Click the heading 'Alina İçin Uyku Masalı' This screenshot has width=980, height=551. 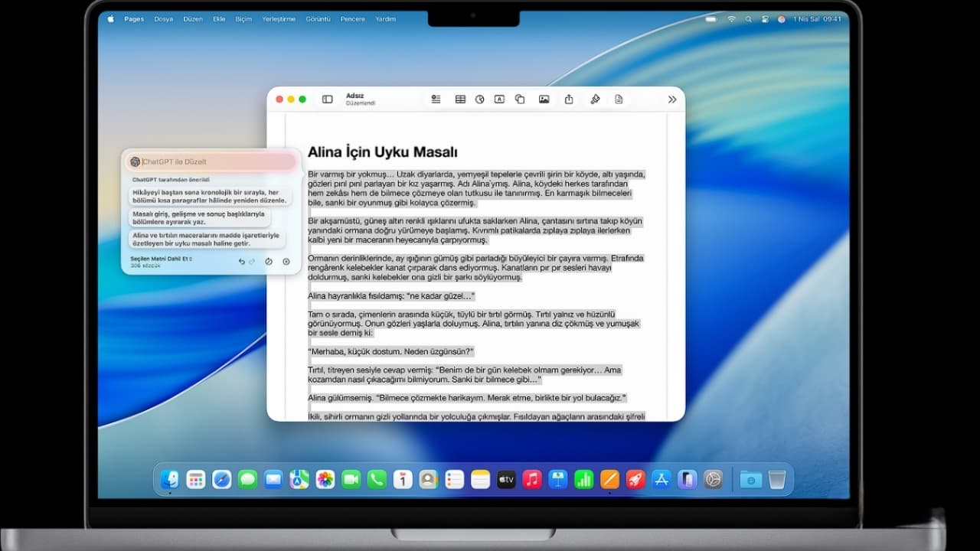coord(383,152)
